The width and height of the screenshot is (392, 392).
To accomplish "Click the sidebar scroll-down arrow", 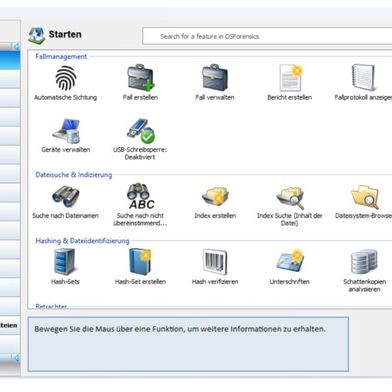I will [16, 358].
